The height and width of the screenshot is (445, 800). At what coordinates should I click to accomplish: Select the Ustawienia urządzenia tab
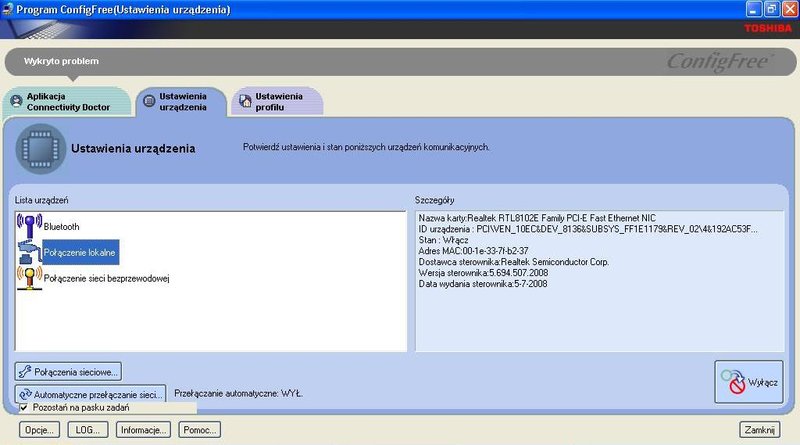(x=182, y=102)
